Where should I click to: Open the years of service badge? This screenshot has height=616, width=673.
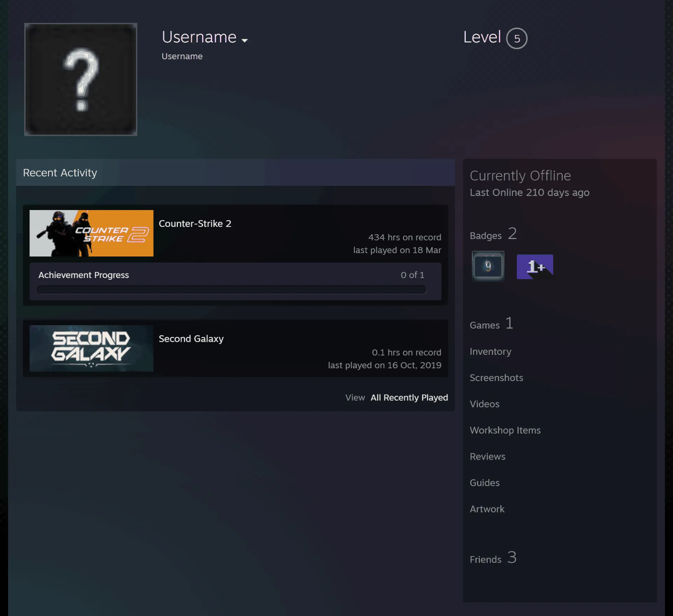[488, 266]
